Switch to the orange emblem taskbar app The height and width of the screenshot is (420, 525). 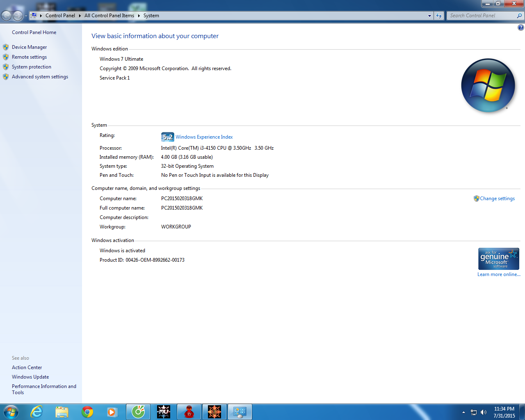215,412
